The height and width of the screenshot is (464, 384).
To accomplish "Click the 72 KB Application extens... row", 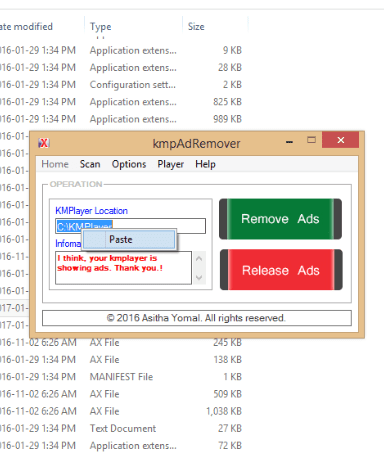I will [121, 445].
